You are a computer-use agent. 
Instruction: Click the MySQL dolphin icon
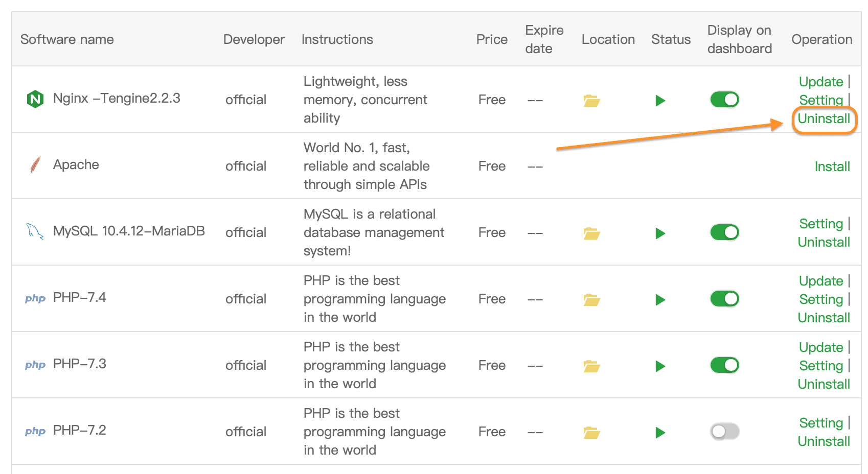point(35,231)
